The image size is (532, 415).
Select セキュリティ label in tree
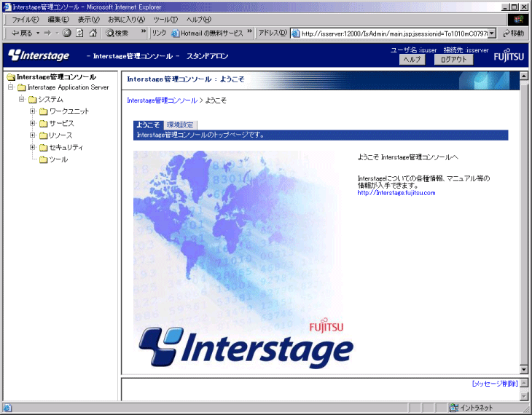pos(66,147)
